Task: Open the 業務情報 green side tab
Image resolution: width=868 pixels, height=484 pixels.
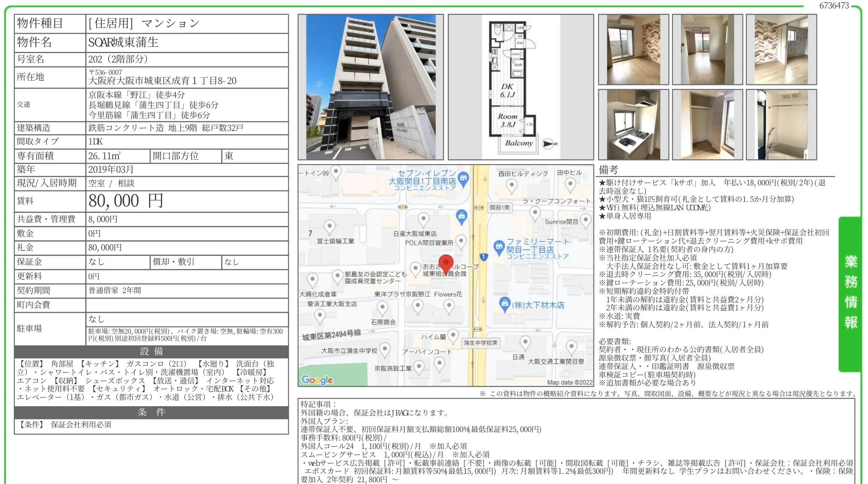Action: [850, 294]
